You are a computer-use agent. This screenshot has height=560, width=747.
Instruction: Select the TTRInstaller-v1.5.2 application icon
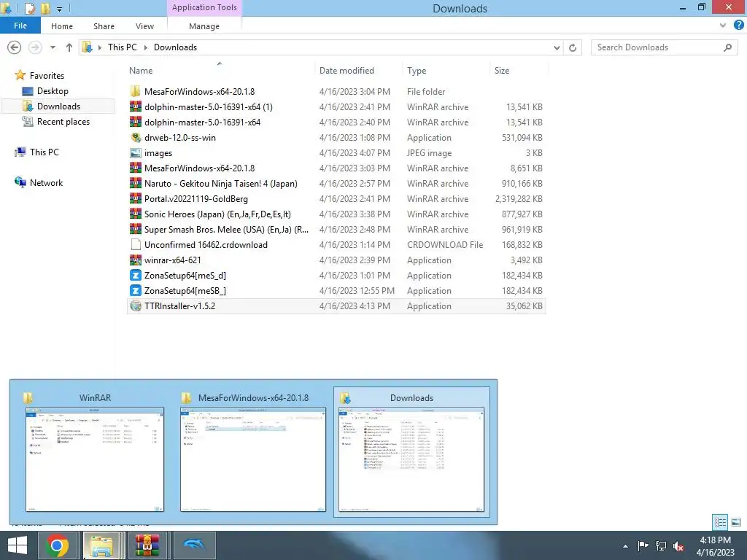136,306
